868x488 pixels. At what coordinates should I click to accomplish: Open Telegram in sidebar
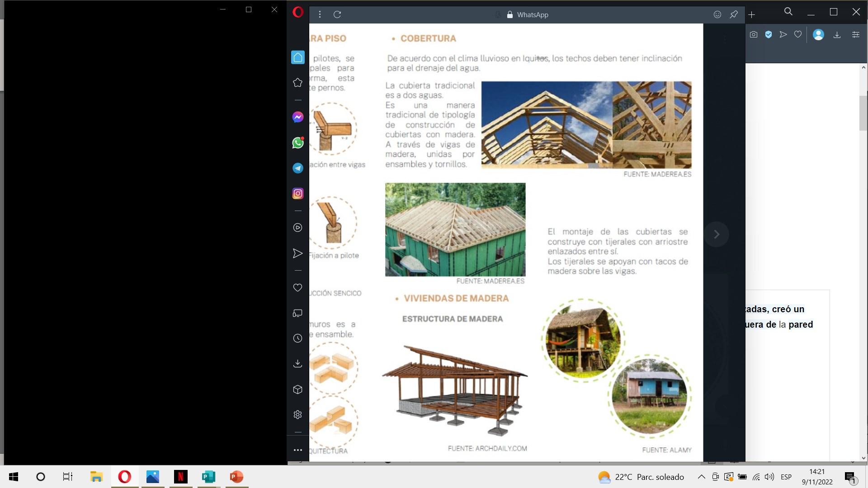pos(297,168)
